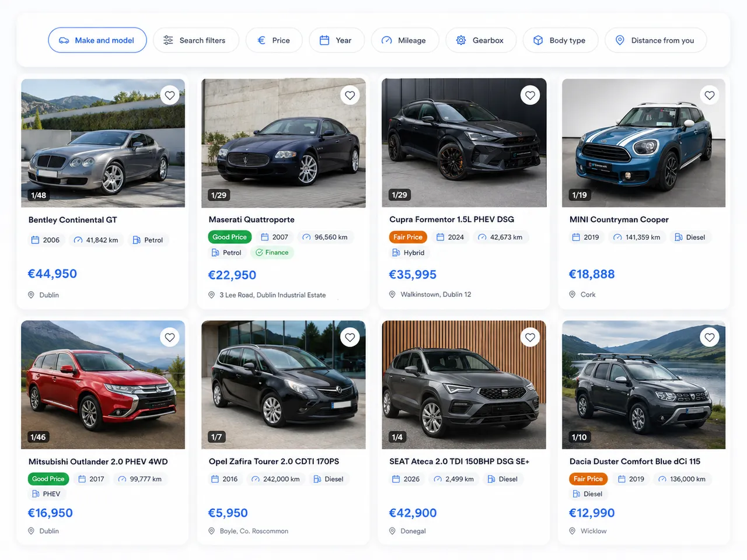Favourite the Bentley Continental GT listing
Image resolution: width=747 pixels, height=560 pixels.
click(x=170, y=95)
